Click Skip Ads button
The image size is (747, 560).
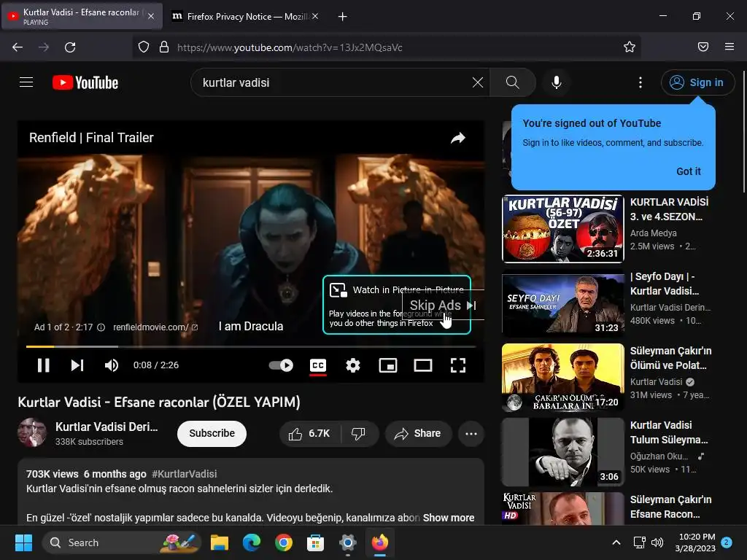point(443,306)
